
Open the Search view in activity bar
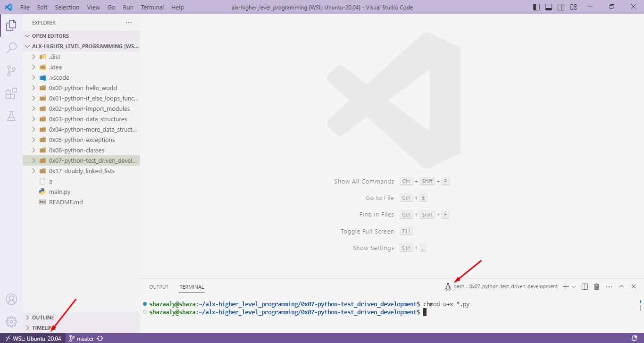11,48
